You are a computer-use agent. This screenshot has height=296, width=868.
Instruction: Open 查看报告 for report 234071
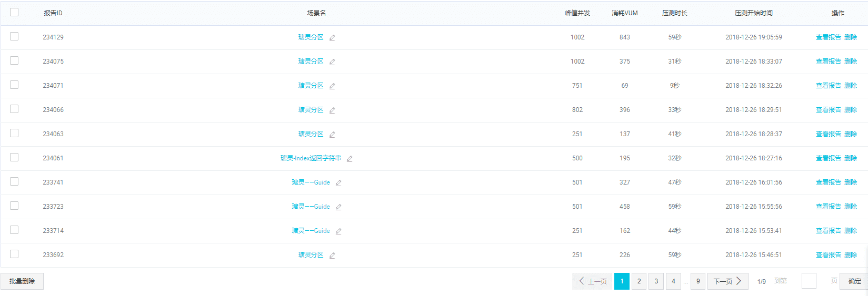829,86
